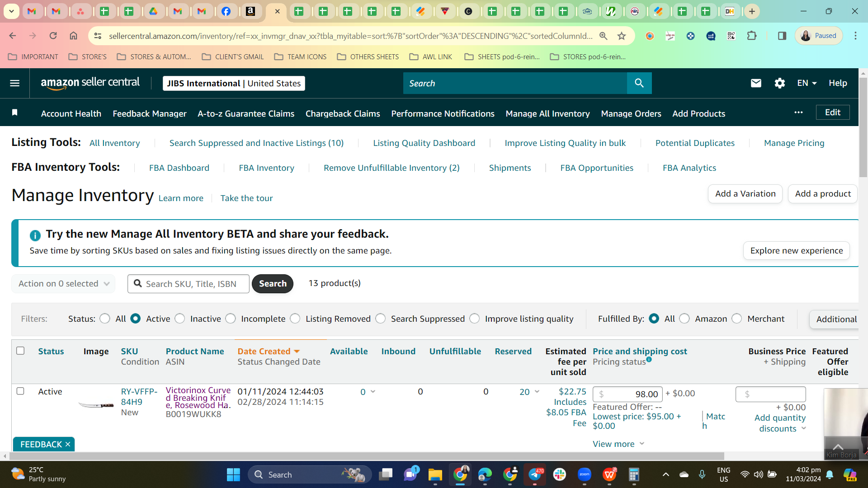Select Listing Removed radio button

tap(295, 319)
